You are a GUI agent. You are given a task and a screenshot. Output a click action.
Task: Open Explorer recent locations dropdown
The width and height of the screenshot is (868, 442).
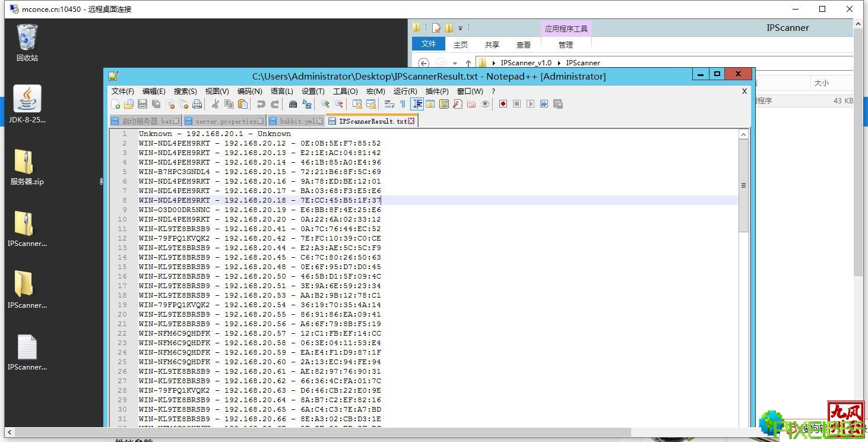click(x=455, y=62)
